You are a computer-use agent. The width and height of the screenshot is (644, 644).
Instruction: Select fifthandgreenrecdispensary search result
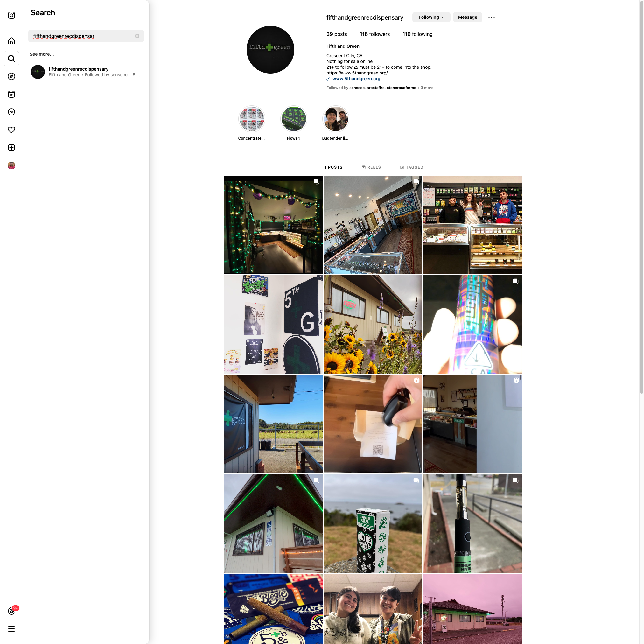(86, 72)
